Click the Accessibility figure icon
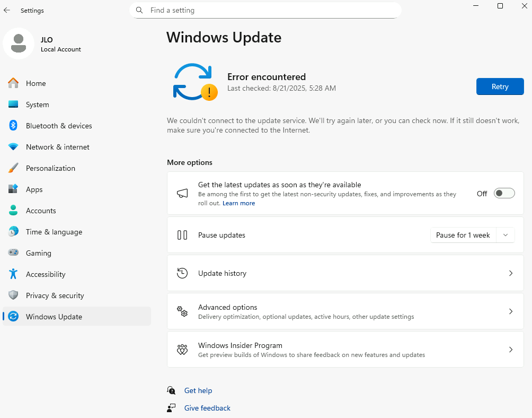532x418 pixels. (13, 274)
